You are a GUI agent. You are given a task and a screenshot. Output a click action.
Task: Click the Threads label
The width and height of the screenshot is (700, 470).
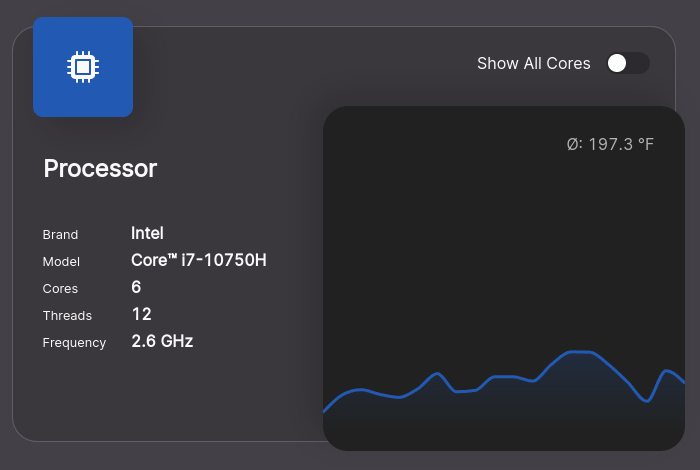click(x=67, y=316)
